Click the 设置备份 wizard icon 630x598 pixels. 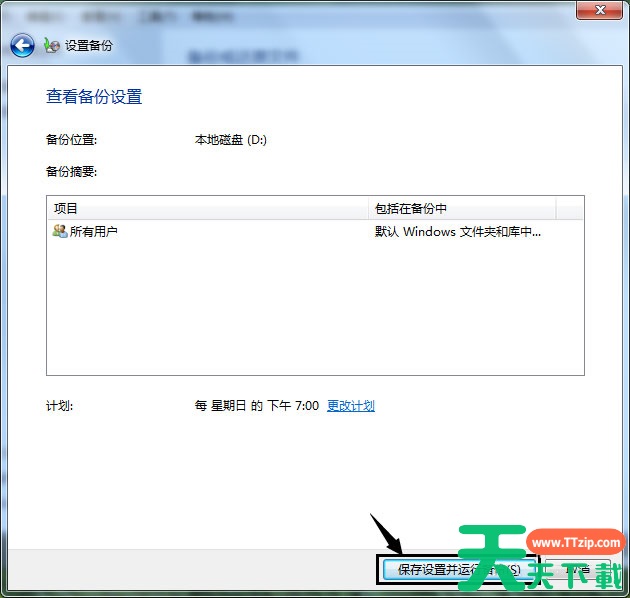[52, 45]
